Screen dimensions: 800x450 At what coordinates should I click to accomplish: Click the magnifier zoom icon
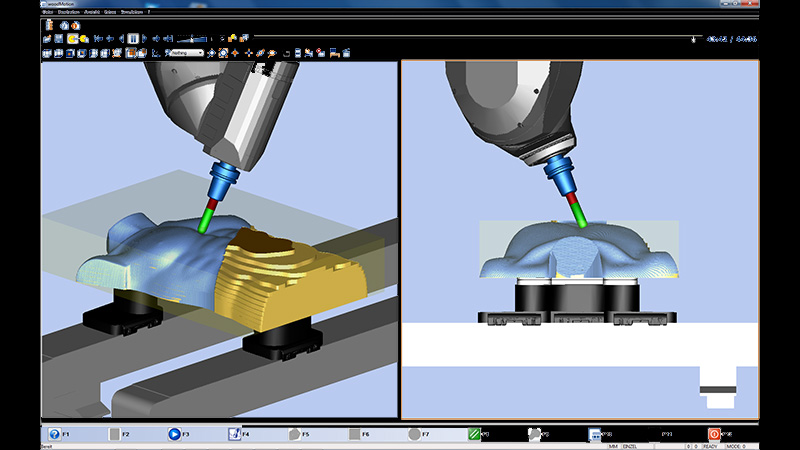coord(272,53)
